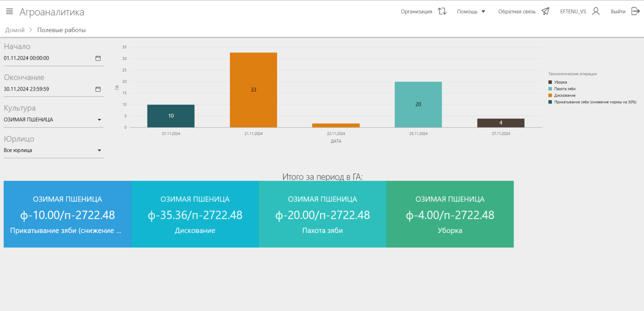Open the Помощь help dropdown menu
This screenshot has height=311, width=644.
[x=471, y=11]
